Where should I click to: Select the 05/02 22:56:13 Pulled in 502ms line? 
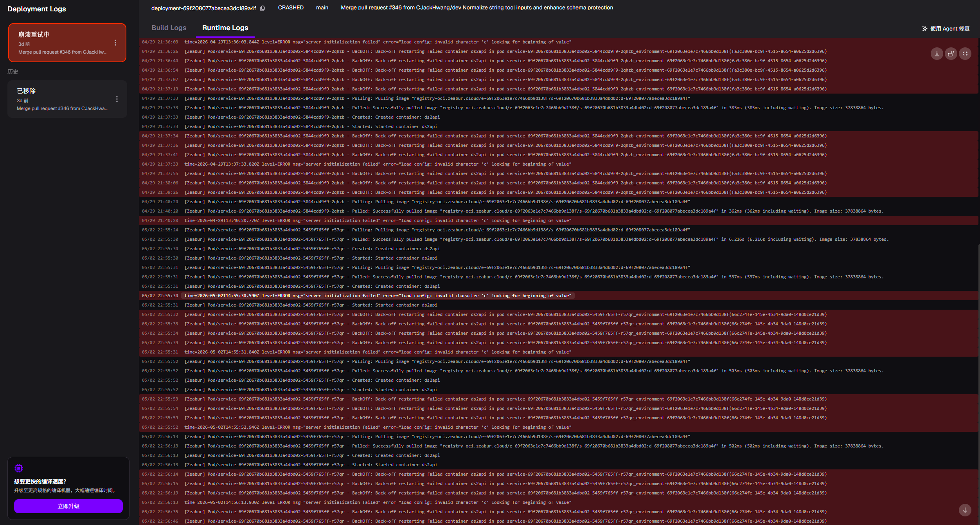(559, 446)
